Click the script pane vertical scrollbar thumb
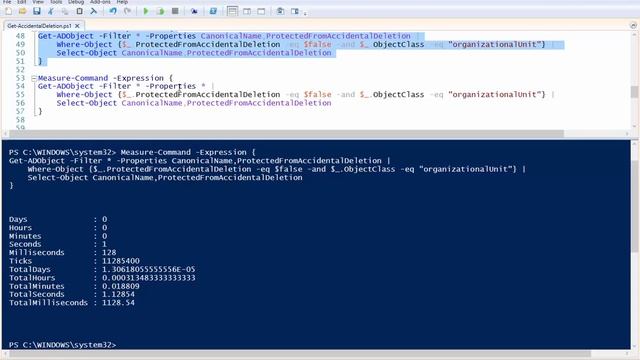The width and height of the screenshot is (640, 360). [634, 92]
